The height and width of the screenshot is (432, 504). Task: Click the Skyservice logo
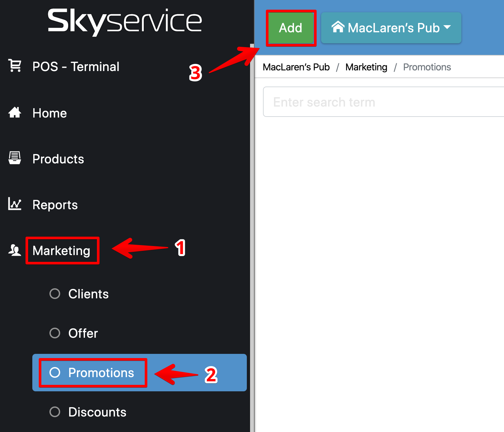125,21
